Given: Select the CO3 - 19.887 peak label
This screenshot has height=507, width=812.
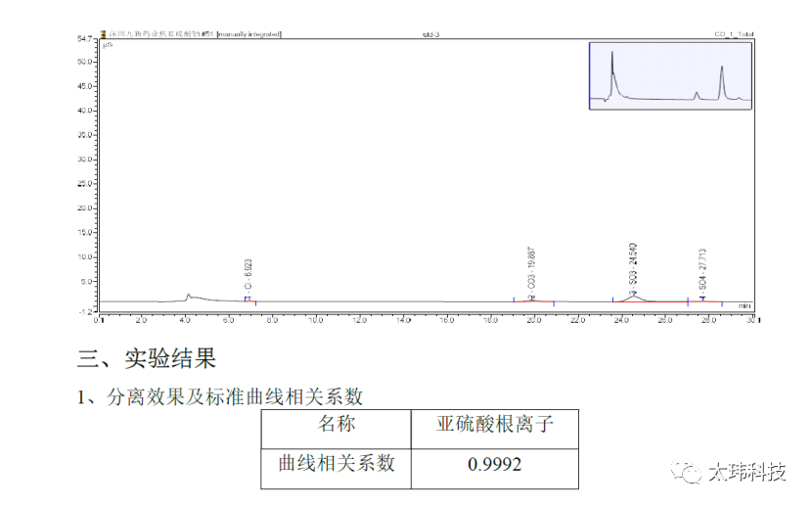Looking at the screenshot, I should pyautogui.click(x=531, y=272).
